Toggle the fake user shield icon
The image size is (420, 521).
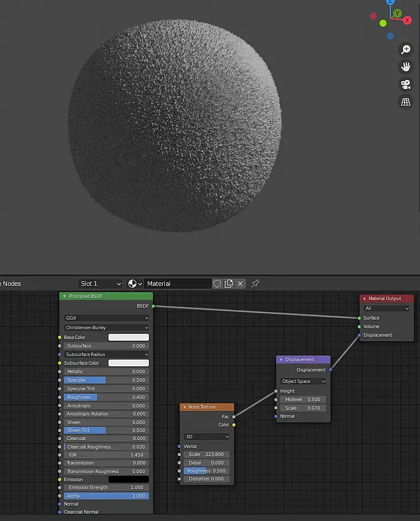tap(217, 284)
